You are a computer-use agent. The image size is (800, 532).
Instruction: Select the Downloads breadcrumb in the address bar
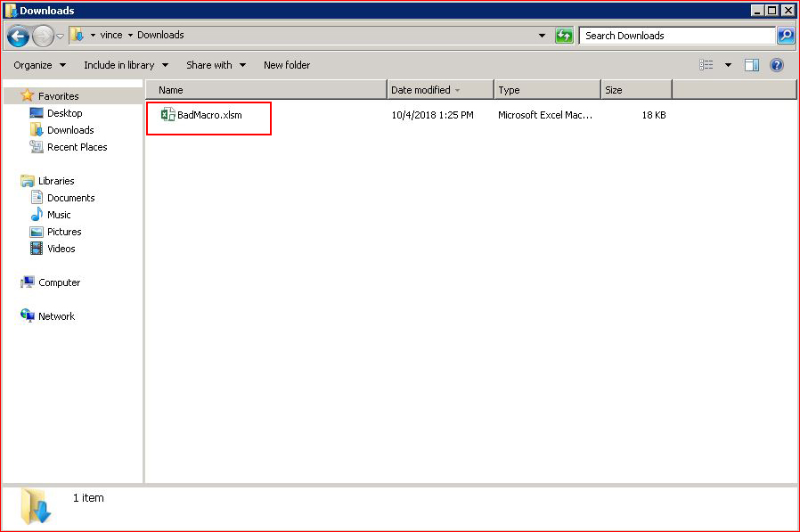coord(160,35)
